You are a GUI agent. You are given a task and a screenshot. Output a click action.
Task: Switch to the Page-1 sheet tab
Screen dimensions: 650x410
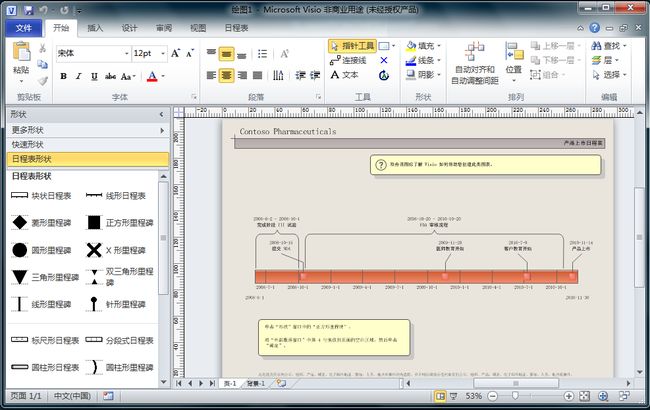pos(230,383)
